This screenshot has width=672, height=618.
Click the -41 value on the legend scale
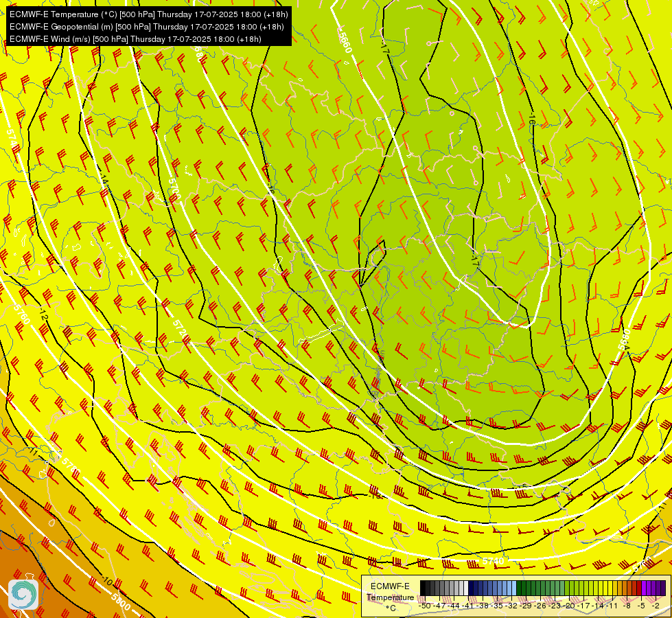(468, 606)
